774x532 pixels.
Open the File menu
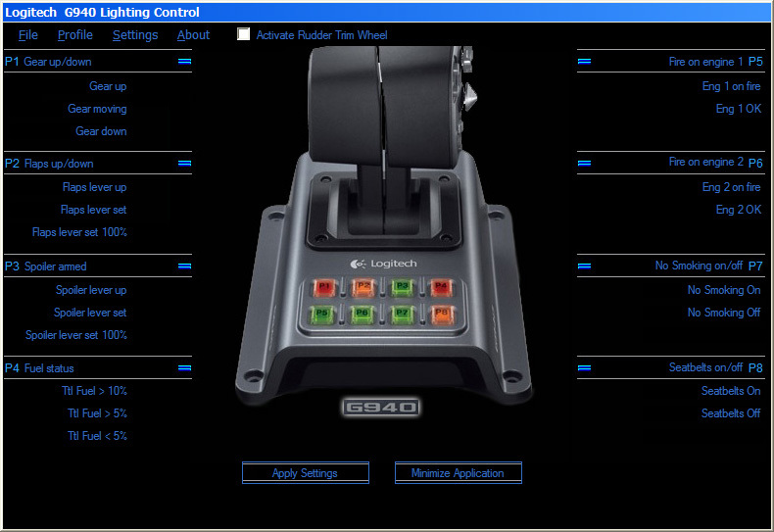tap(28, 35)
